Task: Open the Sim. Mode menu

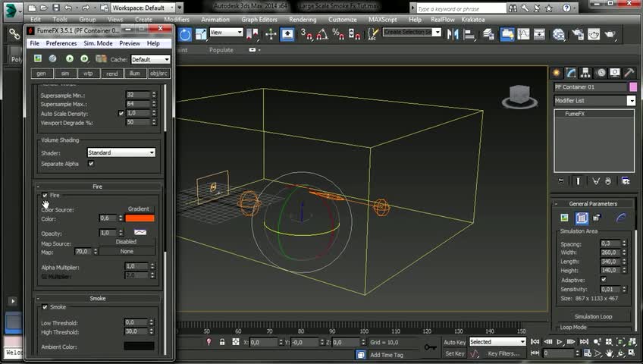Action: pyautogui.click(x=98, y=43)
